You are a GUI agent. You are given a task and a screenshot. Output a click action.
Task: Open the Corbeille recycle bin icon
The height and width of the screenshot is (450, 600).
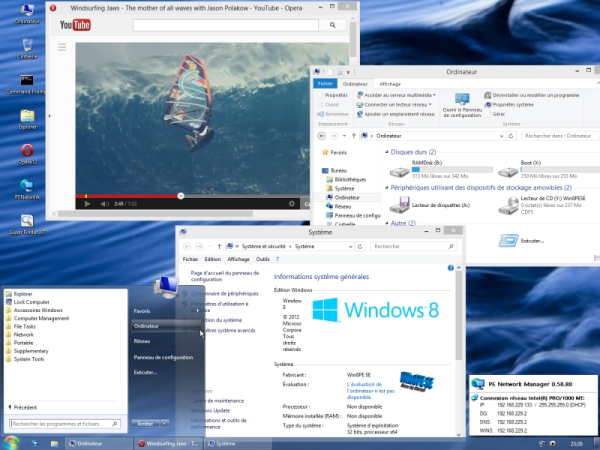tap(27, 49)
